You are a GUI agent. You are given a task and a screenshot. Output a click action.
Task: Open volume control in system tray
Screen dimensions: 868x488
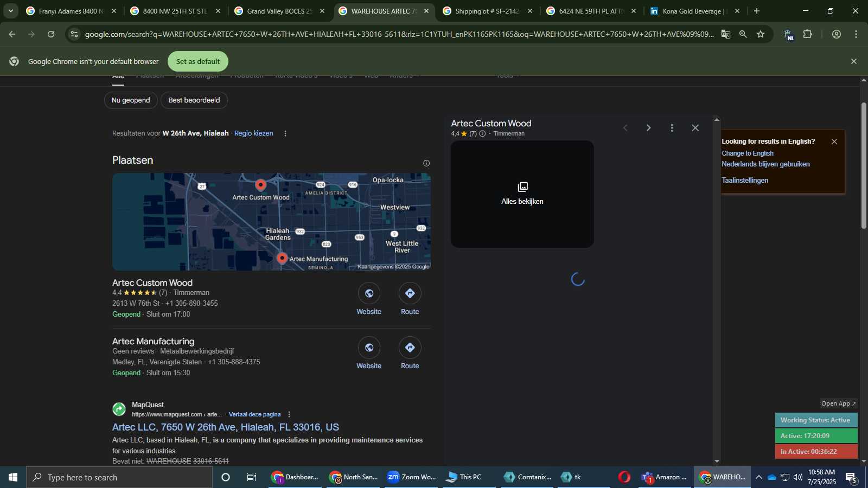798,477
